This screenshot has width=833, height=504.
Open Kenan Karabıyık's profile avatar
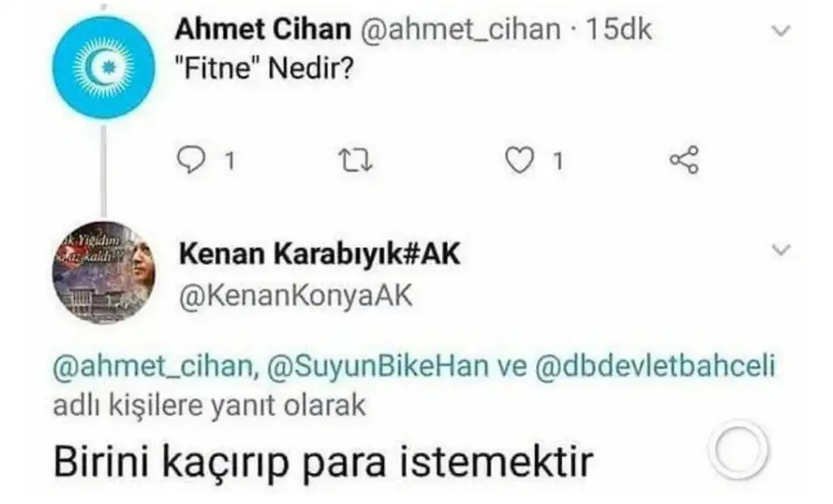pyautogui.click(x=103, y=272)
